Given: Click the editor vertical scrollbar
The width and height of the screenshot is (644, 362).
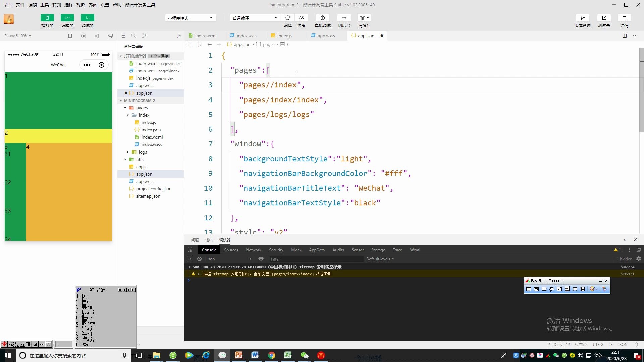Looking at the screenshot, I should pos(641,90).
